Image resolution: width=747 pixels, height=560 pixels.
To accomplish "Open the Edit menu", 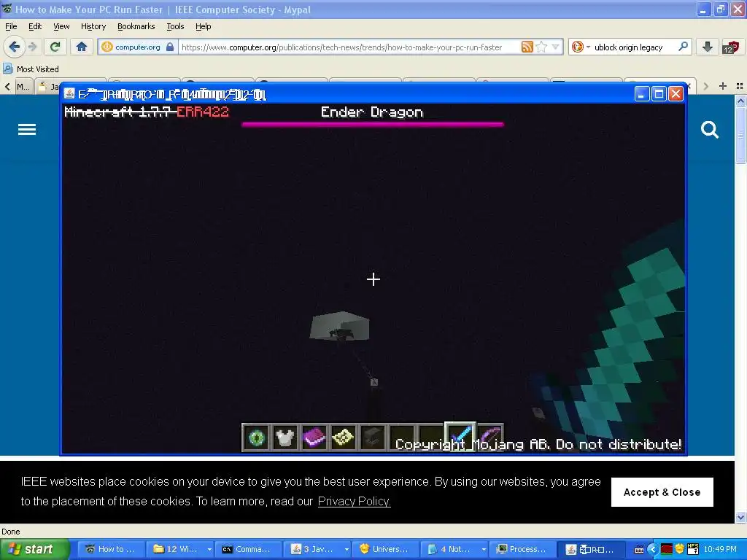I will (x=35, y=26).
